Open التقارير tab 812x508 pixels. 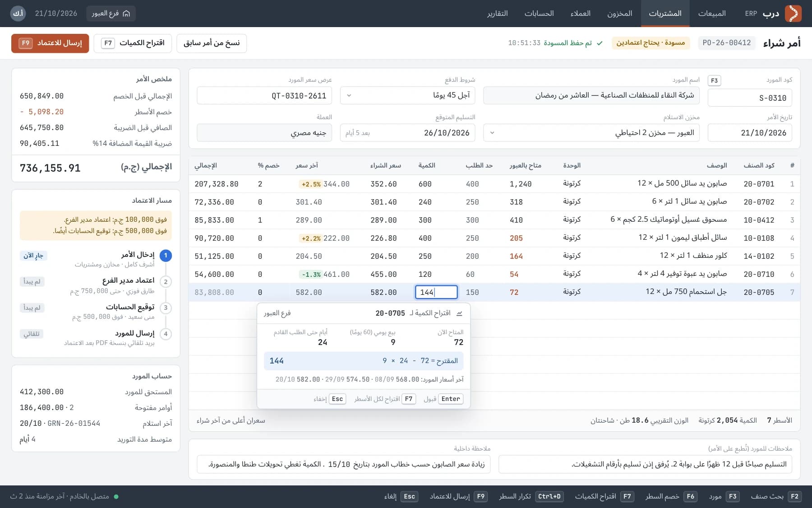497,14
